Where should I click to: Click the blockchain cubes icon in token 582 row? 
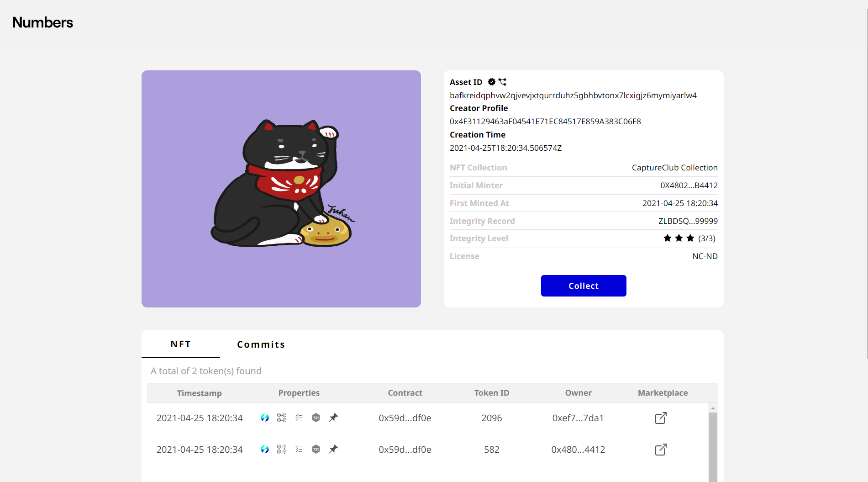(282, 449)
